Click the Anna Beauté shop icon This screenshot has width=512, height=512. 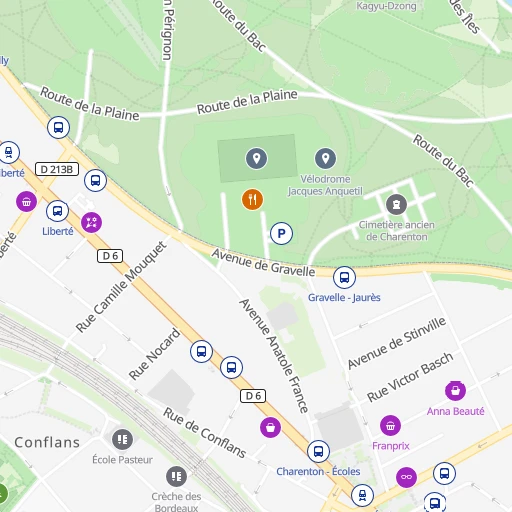pos(455,390)
